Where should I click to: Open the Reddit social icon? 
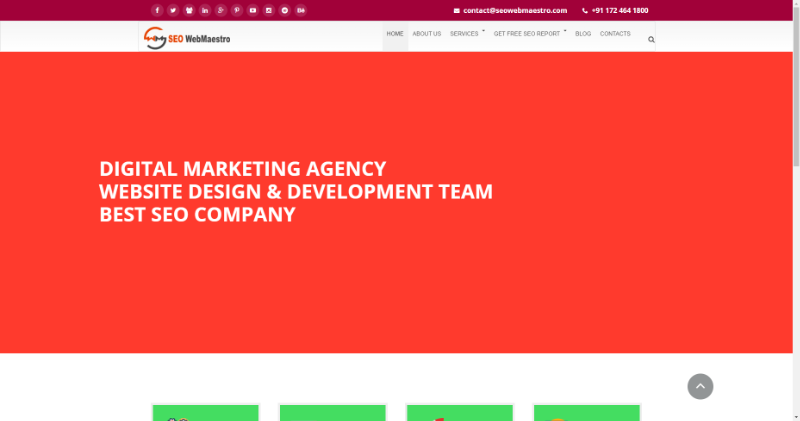click(285, 10)
